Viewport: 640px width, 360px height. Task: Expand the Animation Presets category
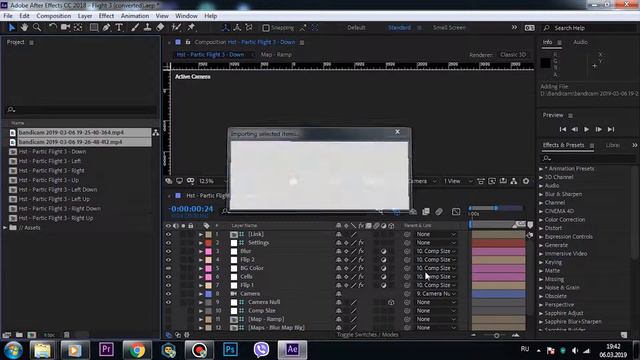[541, 169]
